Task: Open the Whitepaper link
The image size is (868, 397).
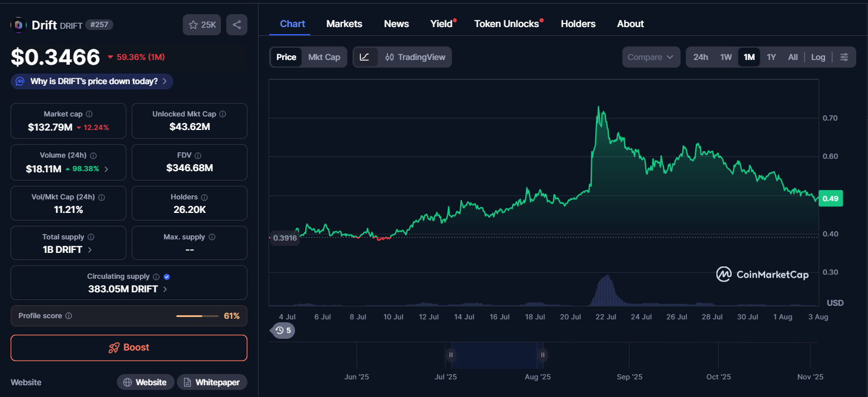Action: [212, 382]
